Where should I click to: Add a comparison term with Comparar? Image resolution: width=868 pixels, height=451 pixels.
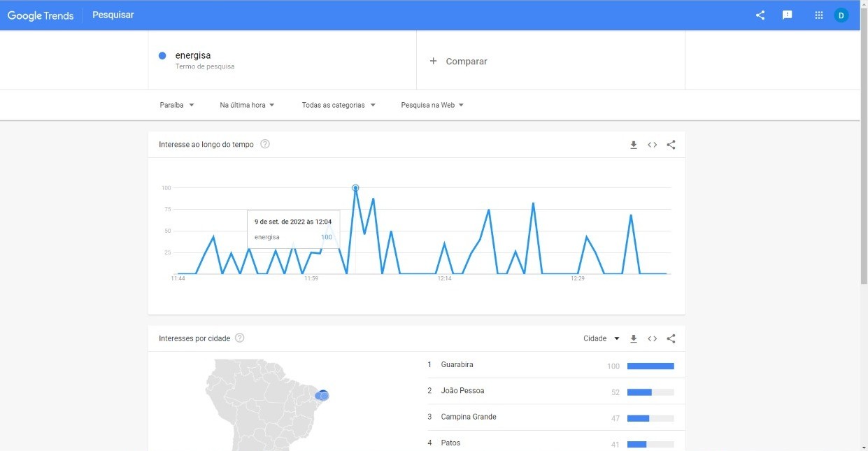[458, 61]
